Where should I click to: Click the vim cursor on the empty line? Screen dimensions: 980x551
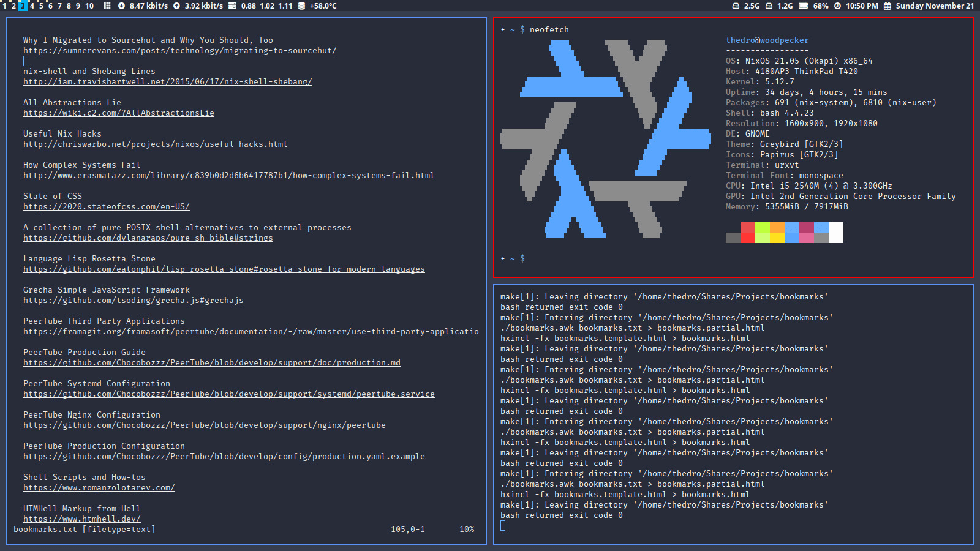coord(26,61)
